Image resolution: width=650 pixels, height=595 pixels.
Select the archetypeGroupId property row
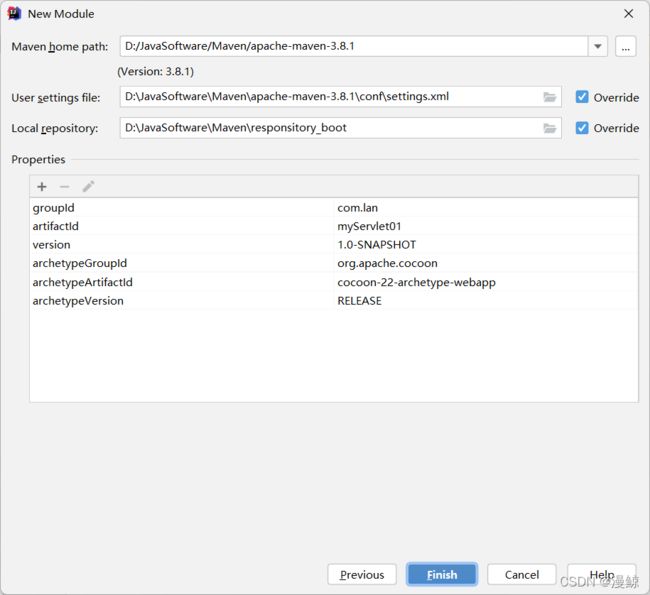click(334, 263)
